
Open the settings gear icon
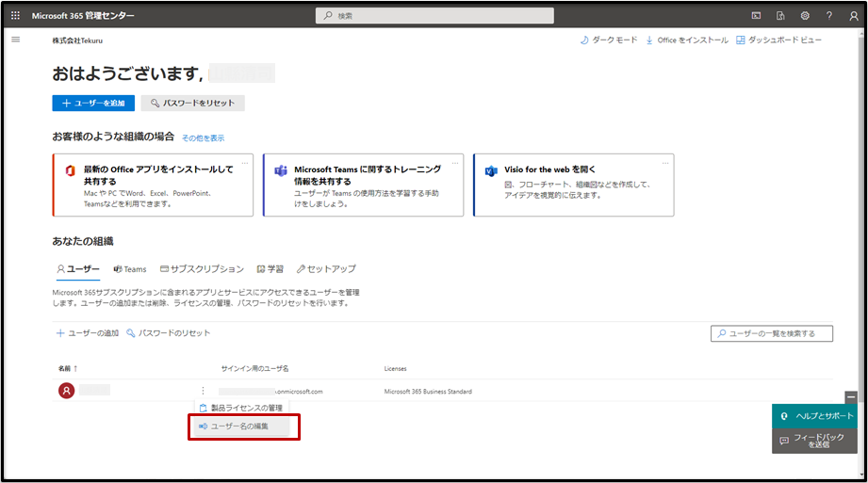[x=805, y=15]
